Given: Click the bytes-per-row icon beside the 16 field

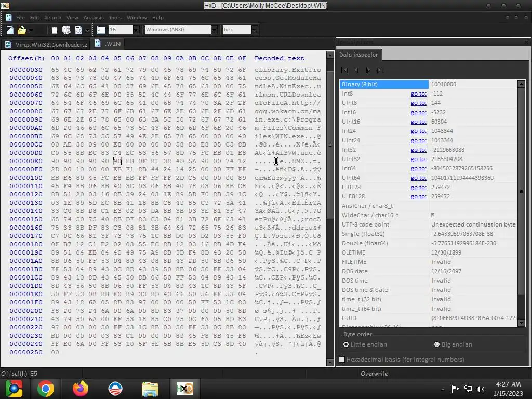Looking at the screenshot, I should pos(101,30).
